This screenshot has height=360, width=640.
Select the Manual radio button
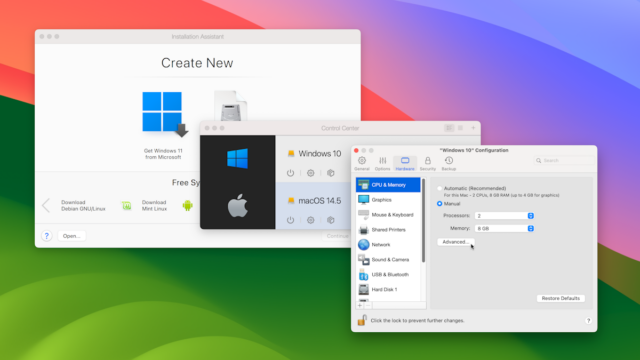440,203
